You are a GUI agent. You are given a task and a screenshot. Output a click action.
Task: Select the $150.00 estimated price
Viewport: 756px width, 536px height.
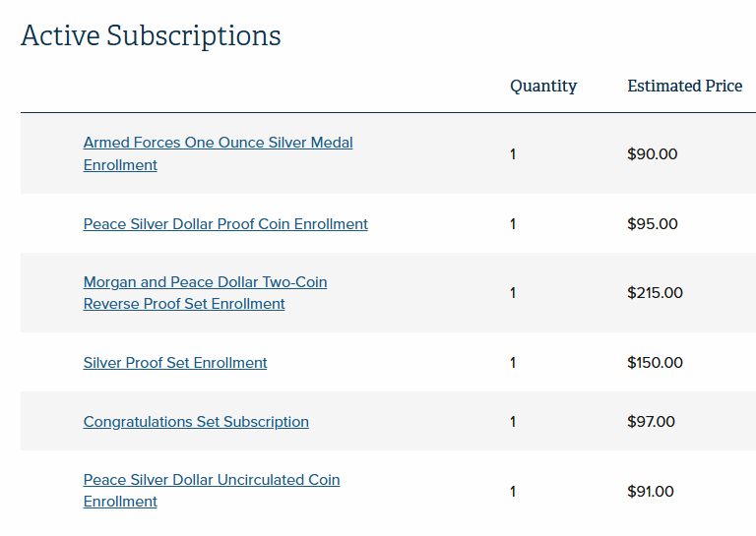(655, 363)
